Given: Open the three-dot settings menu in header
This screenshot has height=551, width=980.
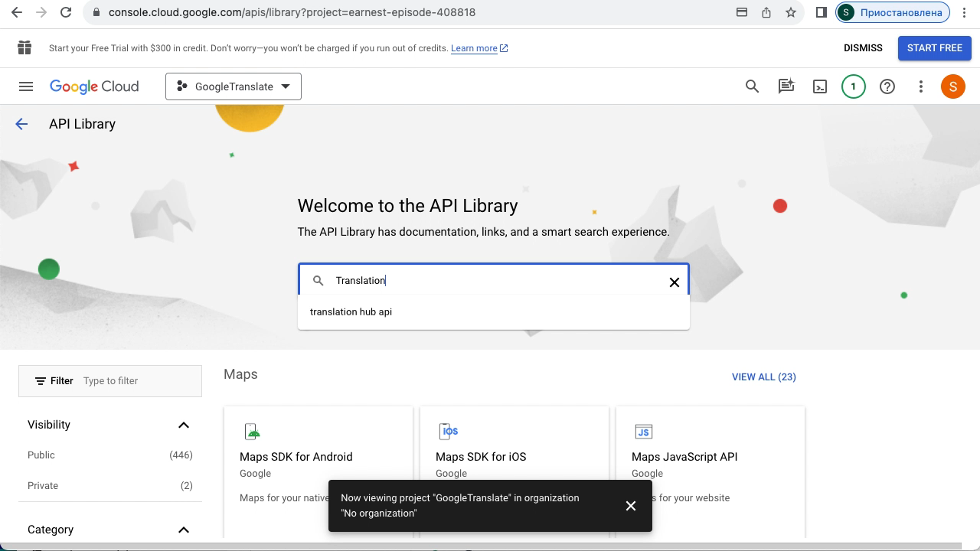Looking at the screenshot, I should click(x=920, y=86).
